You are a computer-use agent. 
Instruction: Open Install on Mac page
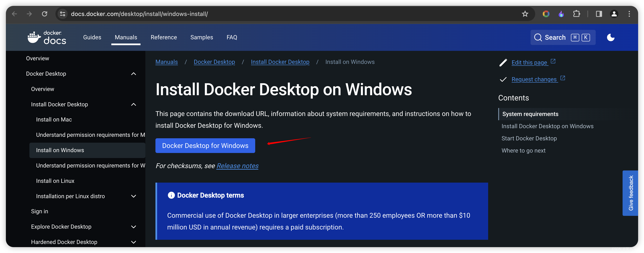tap(54, 120)
